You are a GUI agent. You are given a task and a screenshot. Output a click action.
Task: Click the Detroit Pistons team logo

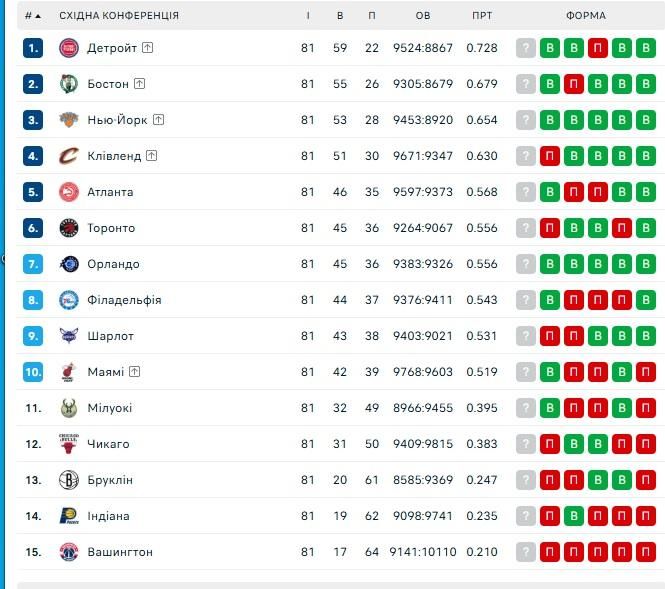click(x=68, y=48)
